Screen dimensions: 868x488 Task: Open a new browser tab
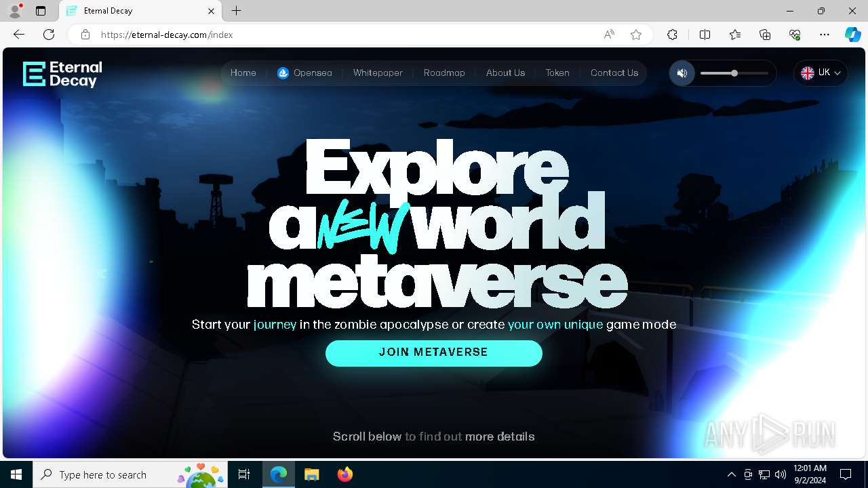(x=236, y=11)
